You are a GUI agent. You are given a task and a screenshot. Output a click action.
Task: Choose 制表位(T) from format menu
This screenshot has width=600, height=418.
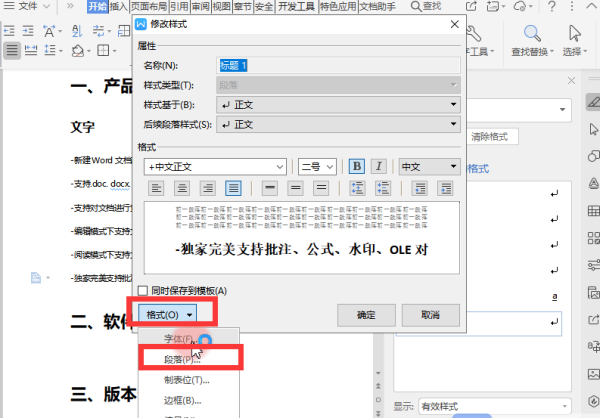[x=189, y=380]
